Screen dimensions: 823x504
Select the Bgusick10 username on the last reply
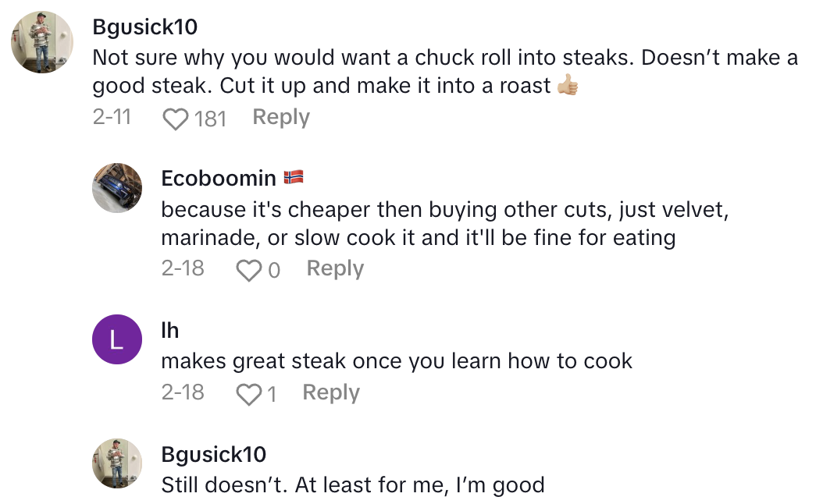point(213,454)
